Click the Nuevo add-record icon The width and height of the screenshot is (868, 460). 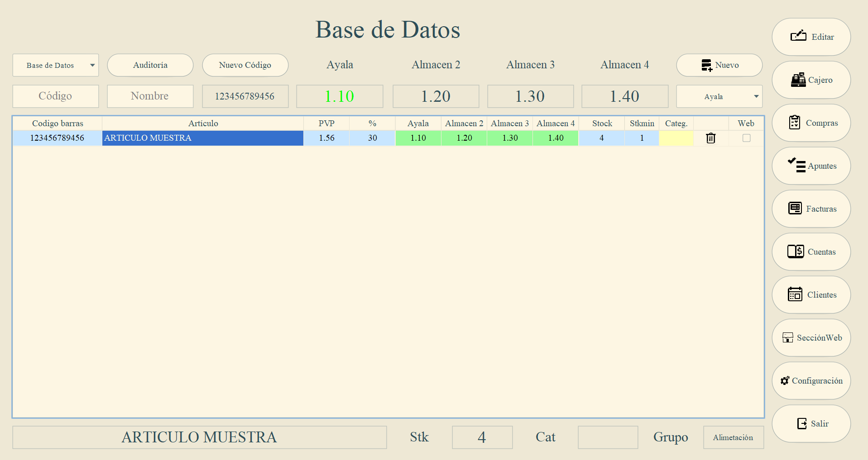tap(707, 65)
